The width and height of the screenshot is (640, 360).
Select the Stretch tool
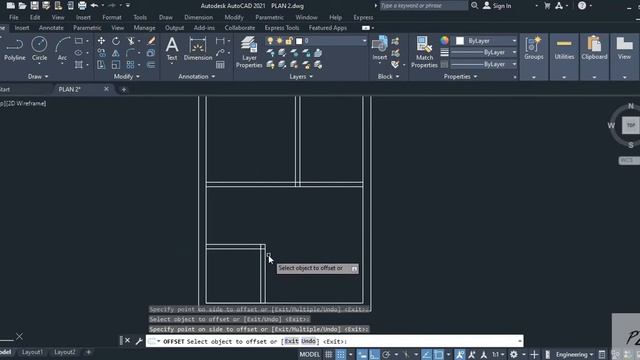101,64
